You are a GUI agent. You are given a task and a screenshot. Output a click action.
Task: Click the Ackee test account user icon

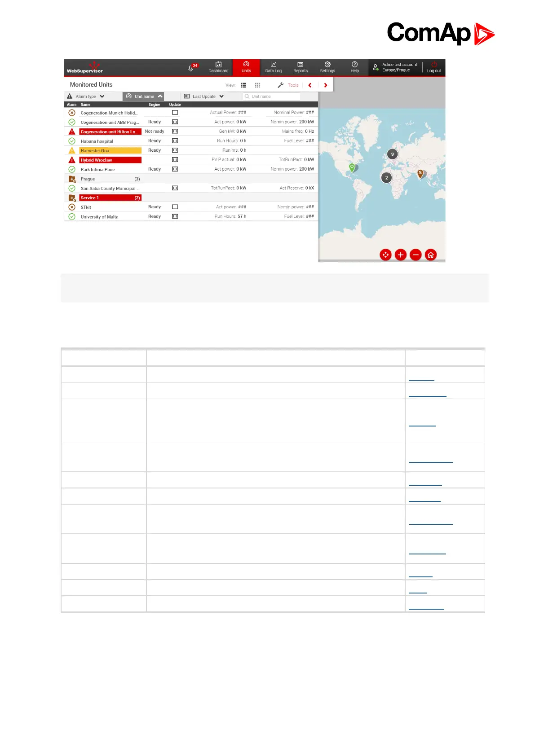376,68
